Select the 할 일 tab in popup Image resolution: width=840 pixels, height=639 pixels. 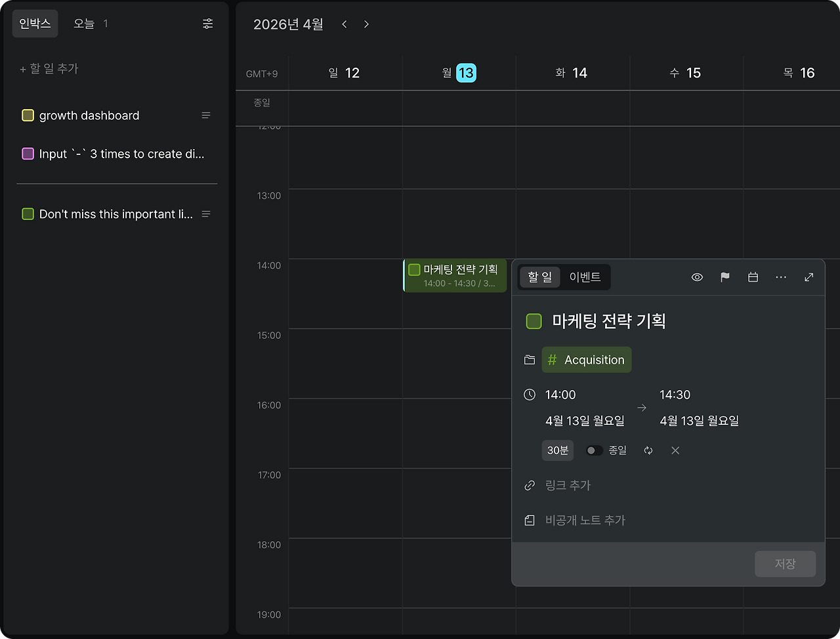(x=540, y=277)
